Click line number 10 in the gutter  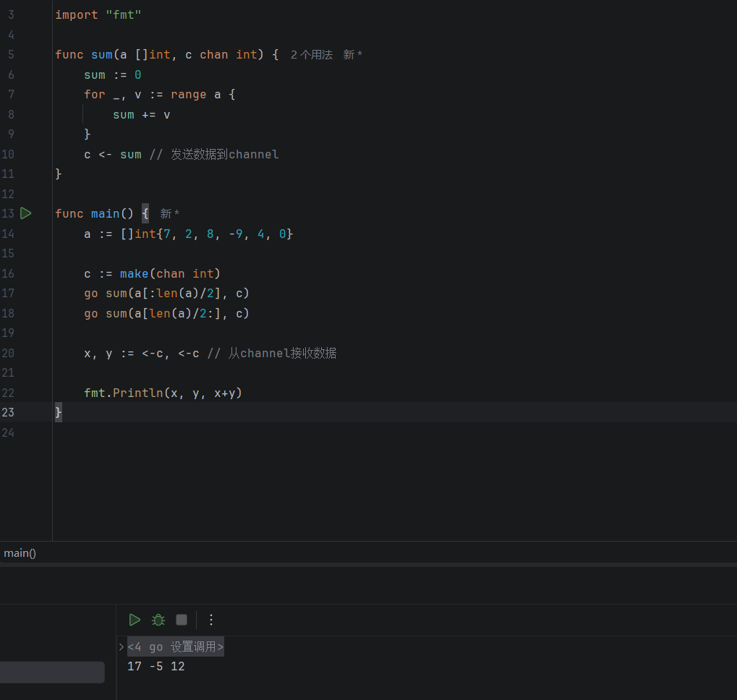pos(8,155)
